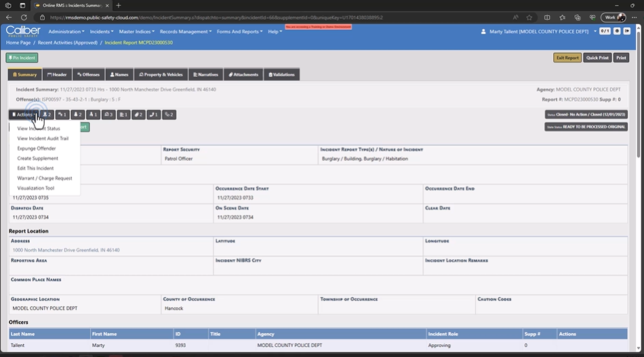The image size is (644, 357).
Task: Click the property and vehicles count badge showing 3
Action: tap(108, 115)
